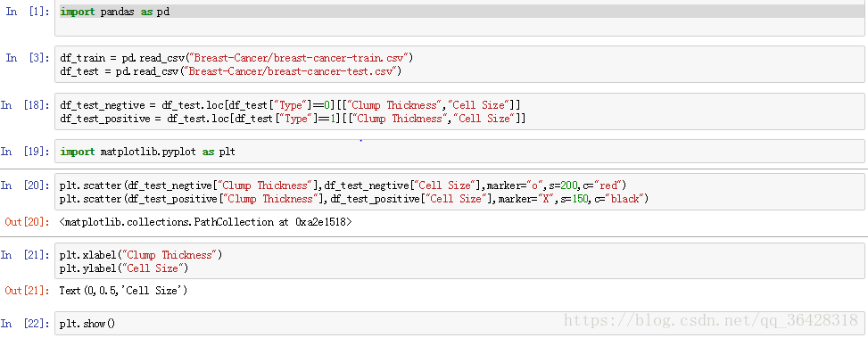The image size is (868, 338).
Task: Click the df_test_positive assignment line
Action: [293, 119]
